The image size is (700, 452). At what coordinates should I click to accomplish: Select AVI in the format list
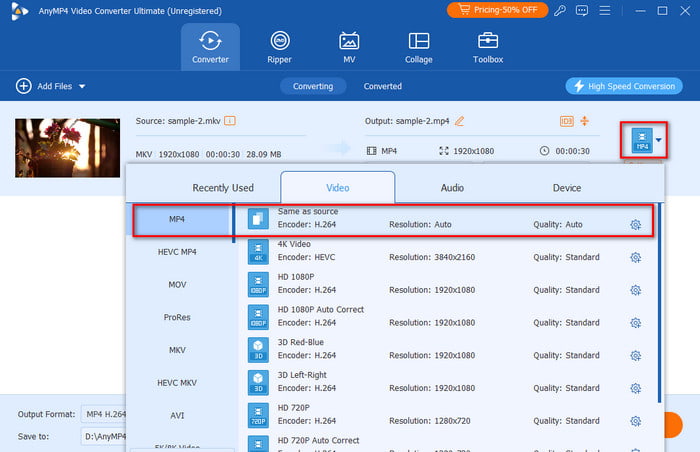click(x=177, y=415)
